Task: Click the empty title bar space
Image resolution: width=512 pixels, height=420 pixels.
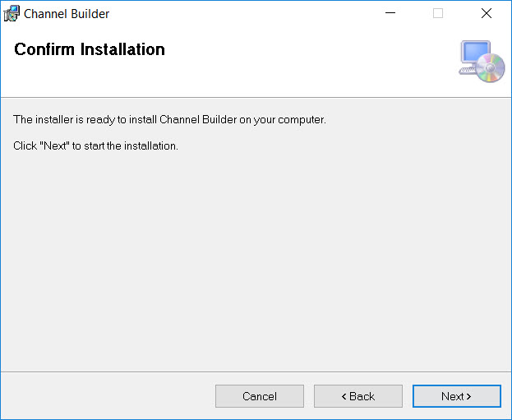Action: (247, 13)
